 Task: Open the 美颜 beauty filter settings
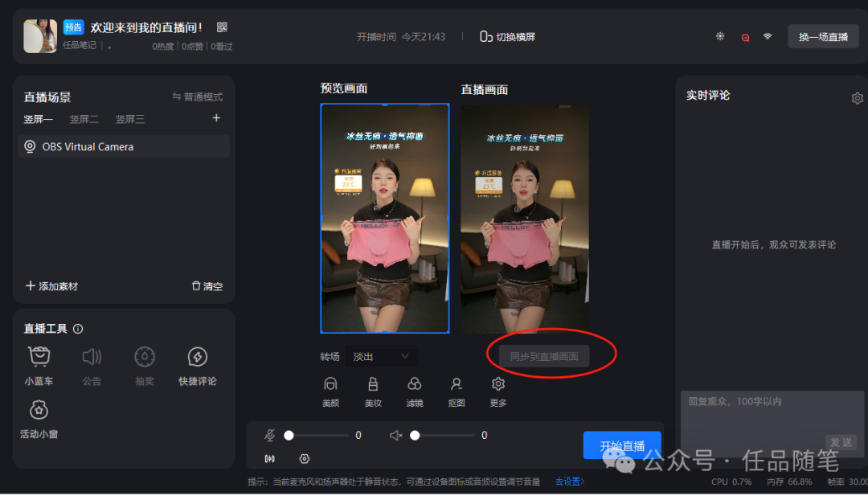tap(330, 391)
